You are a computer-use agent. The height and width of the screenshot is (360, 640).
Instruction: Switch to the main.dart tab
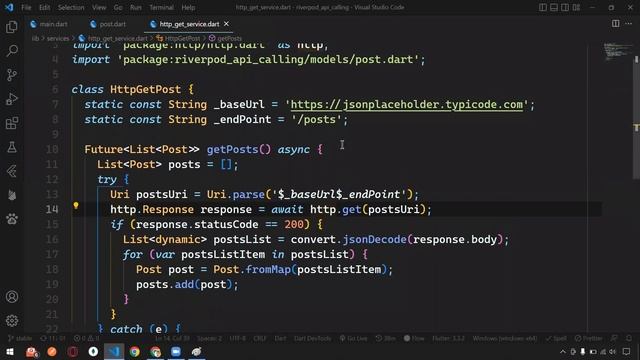(x=49, y=24)
